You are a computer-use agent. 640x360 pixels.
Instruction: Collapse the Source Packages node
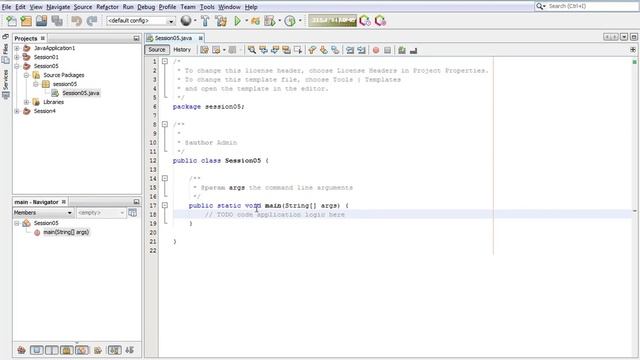point(27,75)
